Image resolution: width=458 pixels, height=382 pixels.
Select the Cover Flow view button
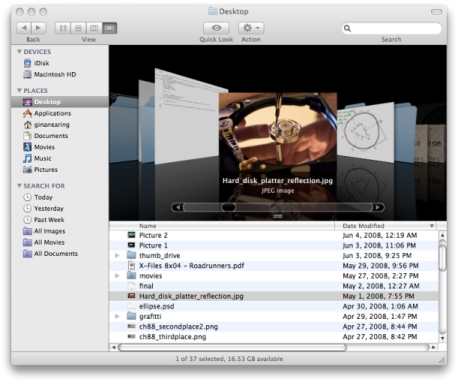click(x=110, y=28)
